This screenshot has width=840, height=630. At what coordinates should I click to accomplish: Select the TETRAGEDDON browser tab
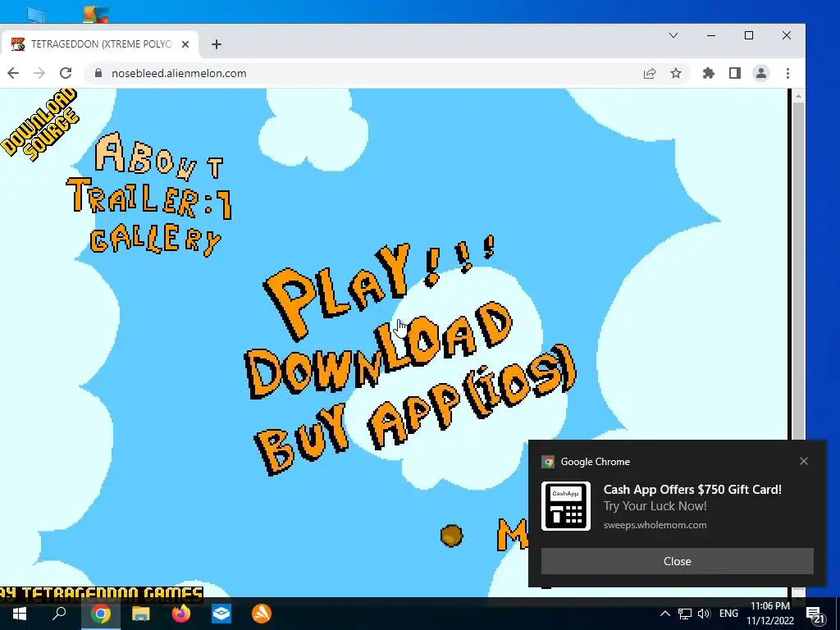pos(99,44)
